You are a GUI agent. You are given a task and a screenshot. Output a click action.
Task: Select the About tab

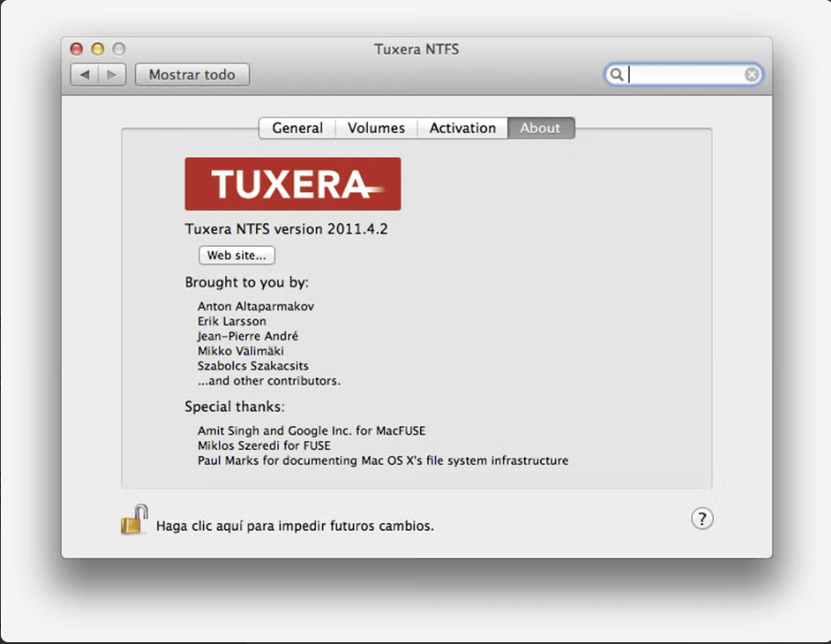[x=540, y=128]
